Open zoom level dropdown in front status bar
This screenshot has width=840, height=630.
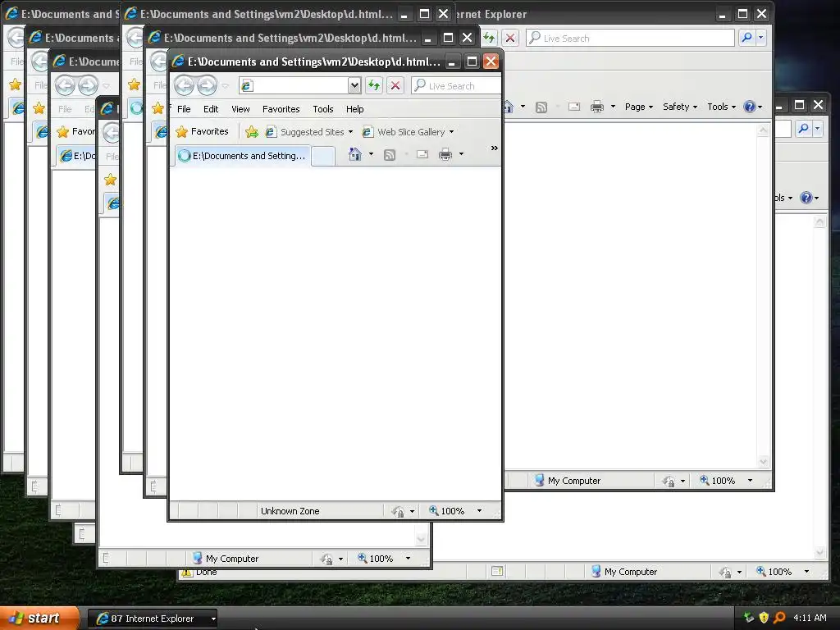point(479,511)
